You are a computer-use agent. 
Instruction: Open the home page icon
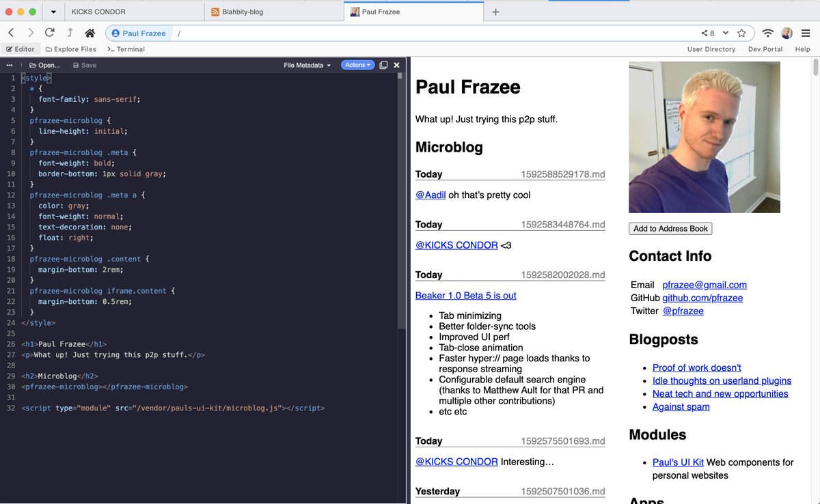[x=90, y=33]
